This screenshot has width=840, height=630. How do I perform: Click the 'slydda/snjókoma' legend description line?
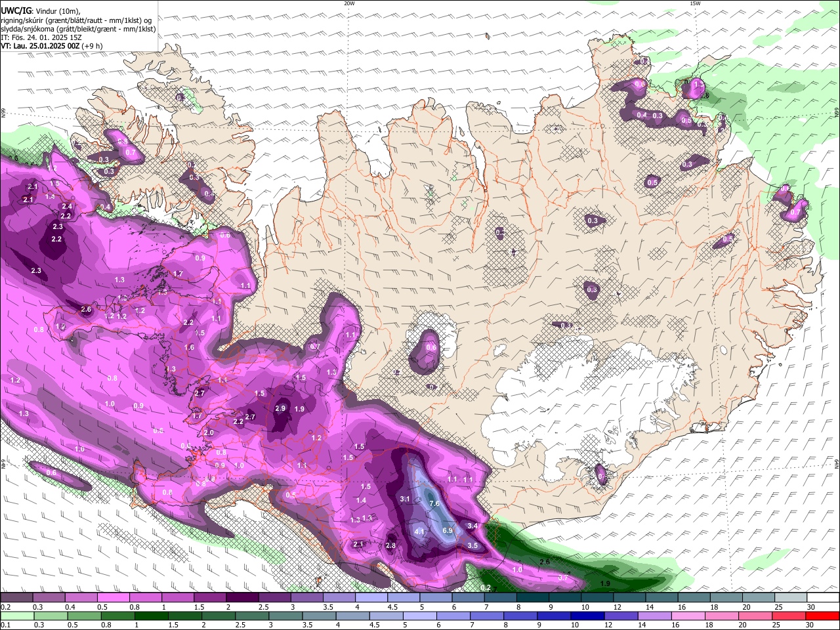pyautogui.click(x=78, y=29)
